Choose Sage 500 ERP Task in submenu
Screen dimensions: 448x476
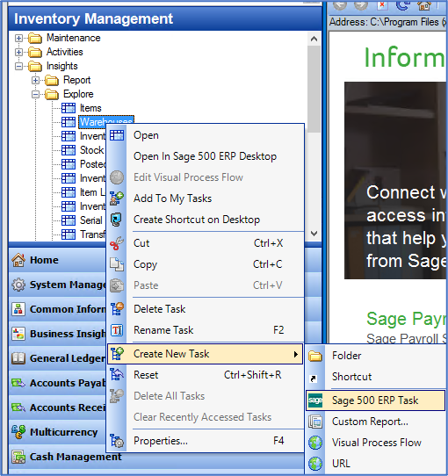[375, 400]
